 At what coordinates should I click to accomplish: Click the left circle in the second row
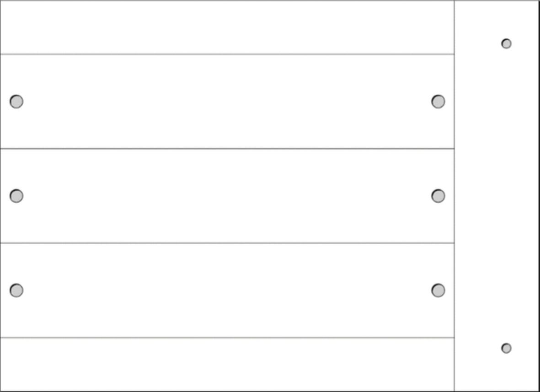(16, 101)
